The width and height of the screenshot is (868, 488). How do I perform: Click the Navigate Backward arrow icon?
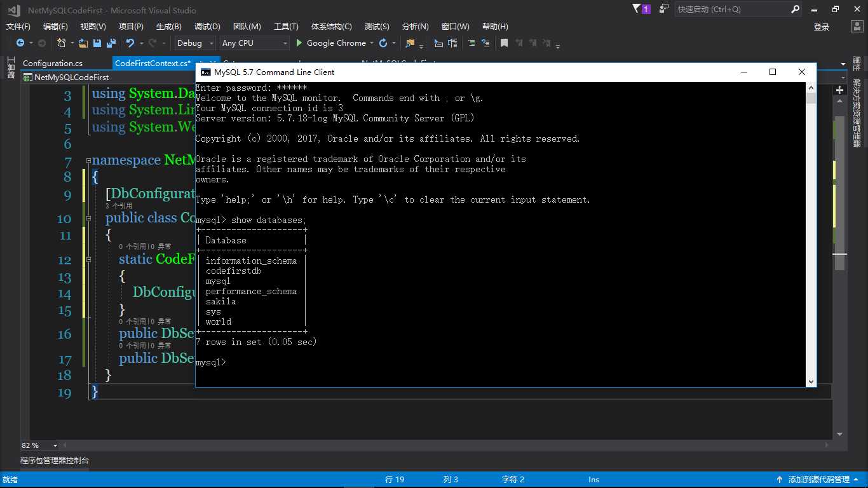20,43
